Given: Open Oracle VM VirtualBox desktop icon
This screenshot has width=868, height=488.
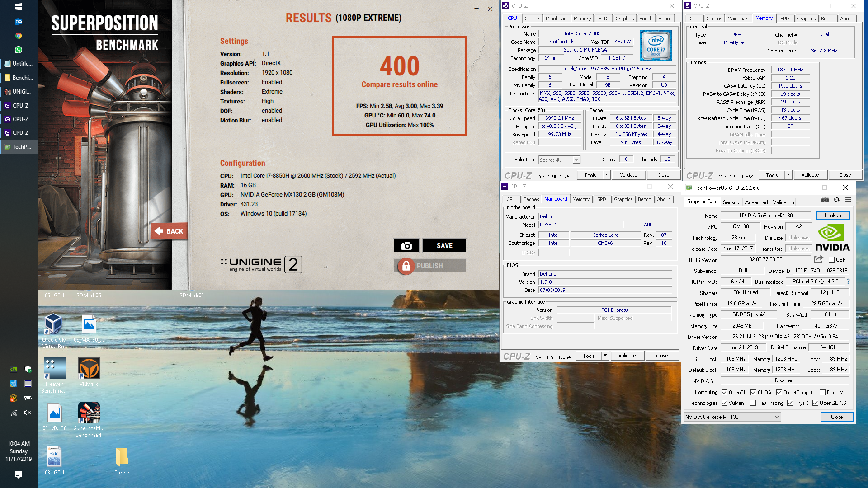Looking at the screenshot, I should pos(55,330).
